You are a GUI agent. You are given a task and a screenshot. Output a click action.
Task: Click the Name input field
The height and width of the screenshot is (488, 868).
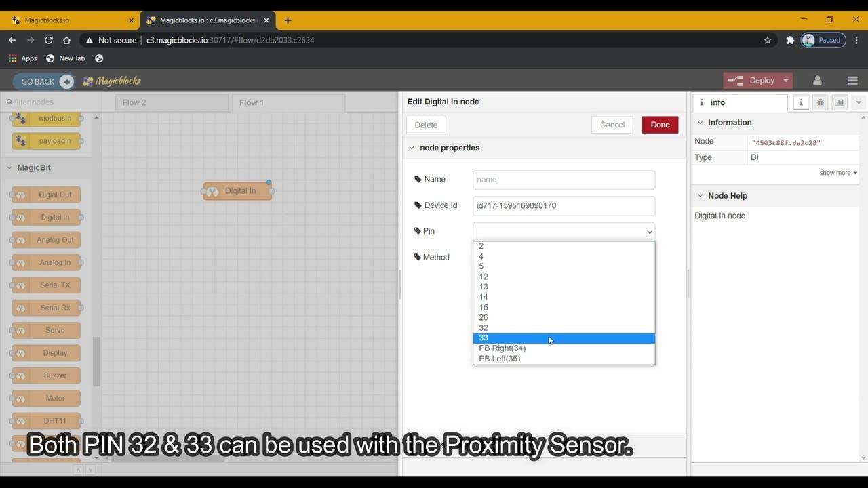(x=563, y=179)
